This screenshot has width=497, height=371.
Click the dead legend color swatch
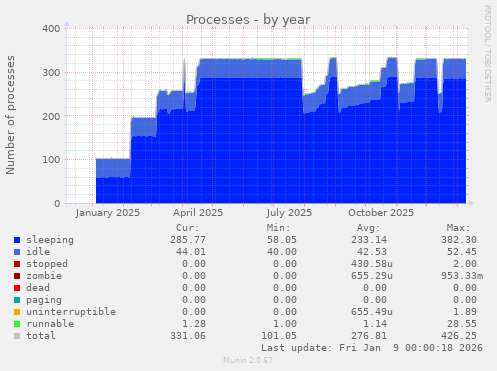(x=17, y=288)
